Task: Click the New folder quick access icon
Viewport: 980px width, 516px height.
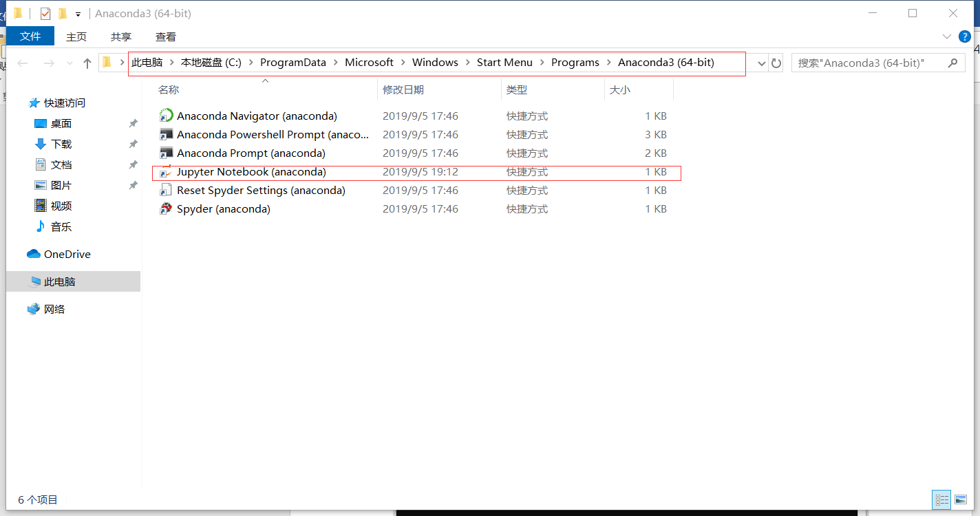Action: click(x=63, y=13)
